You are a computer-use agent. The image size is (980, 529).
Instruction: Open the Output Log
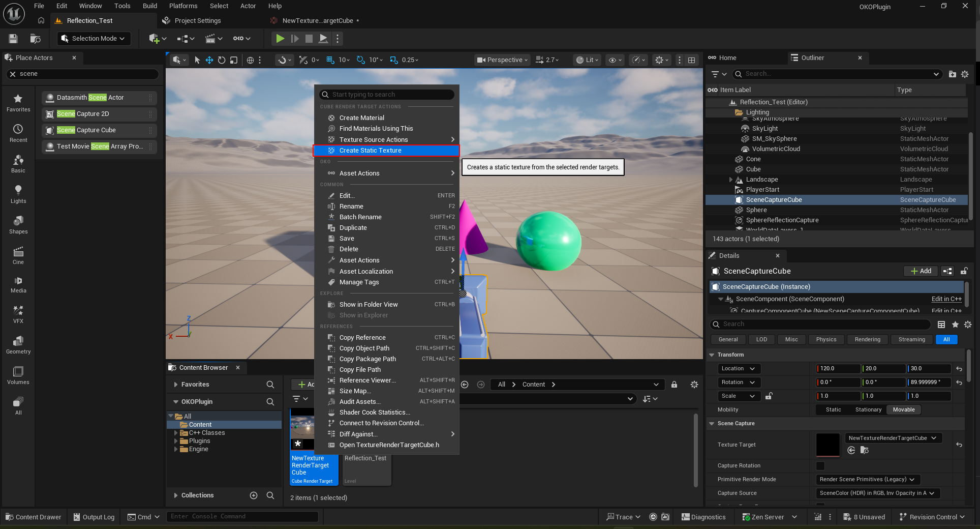94,517
